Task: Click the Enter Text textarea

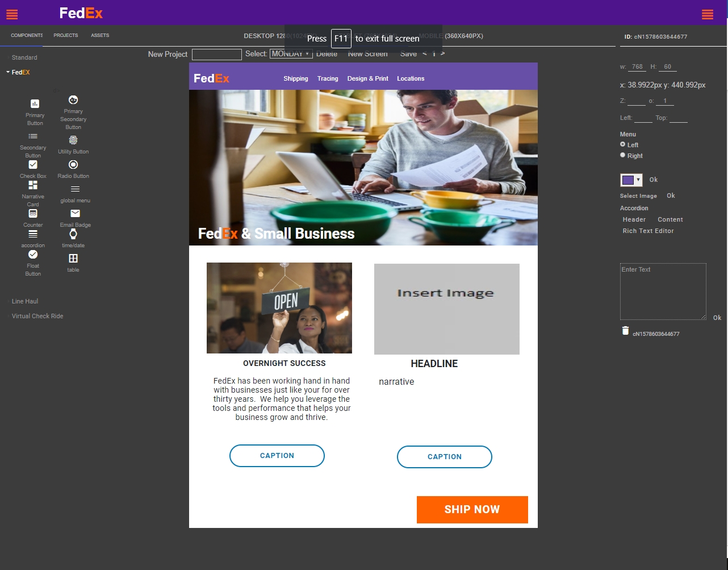Action: pyautogui.click(x=663, y=292)
